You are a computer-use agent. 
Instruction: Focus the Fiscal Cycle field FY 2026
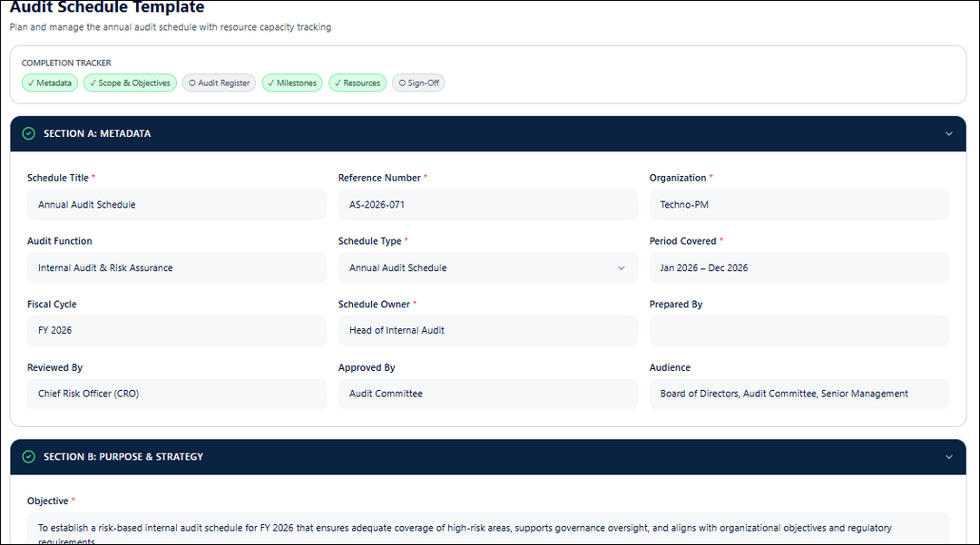177,331
